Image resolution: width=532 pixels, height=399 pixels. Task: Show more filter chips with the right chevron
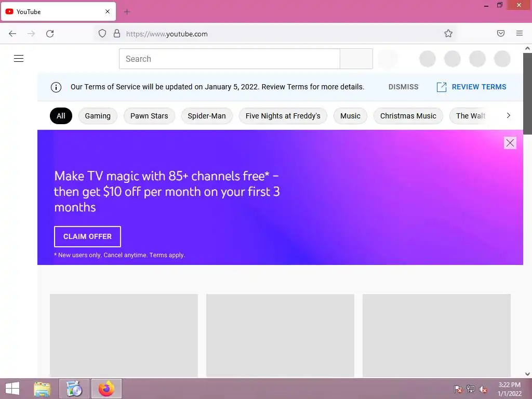point(508,115)
